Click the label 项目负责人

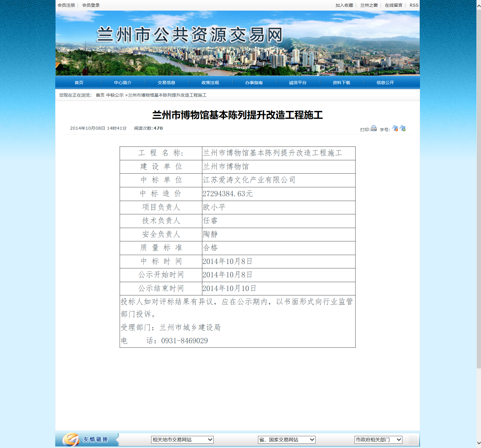[161, 207]
